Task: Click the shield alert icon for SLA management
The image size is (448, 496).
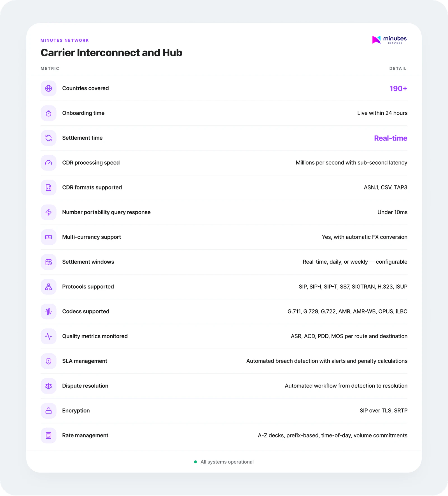Action: coord(48,361)
